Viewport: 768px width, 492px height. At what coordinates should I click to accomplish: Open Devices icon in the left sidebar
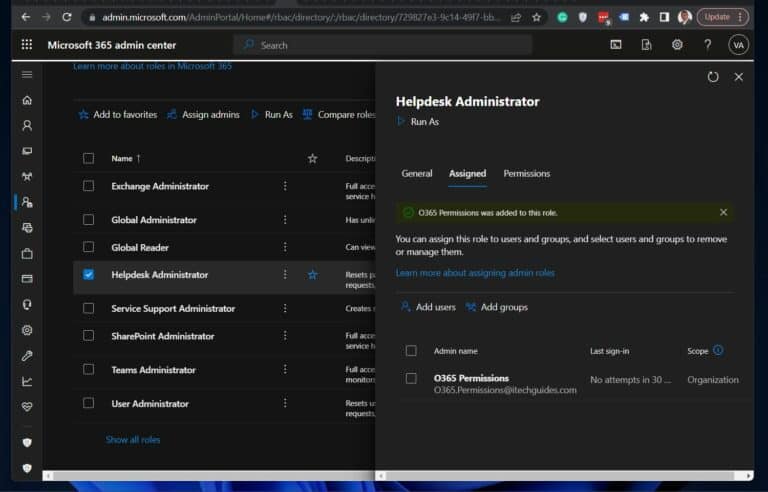[27, 151]
